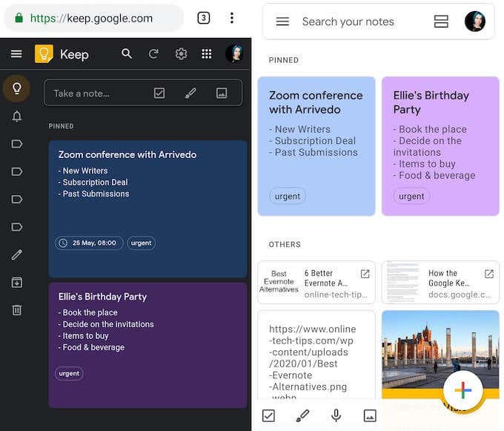This screenshot has width=504, height=431.
Task: Click the 25 May, 08:00 reminder chip
Action: (x=89, y=243)
